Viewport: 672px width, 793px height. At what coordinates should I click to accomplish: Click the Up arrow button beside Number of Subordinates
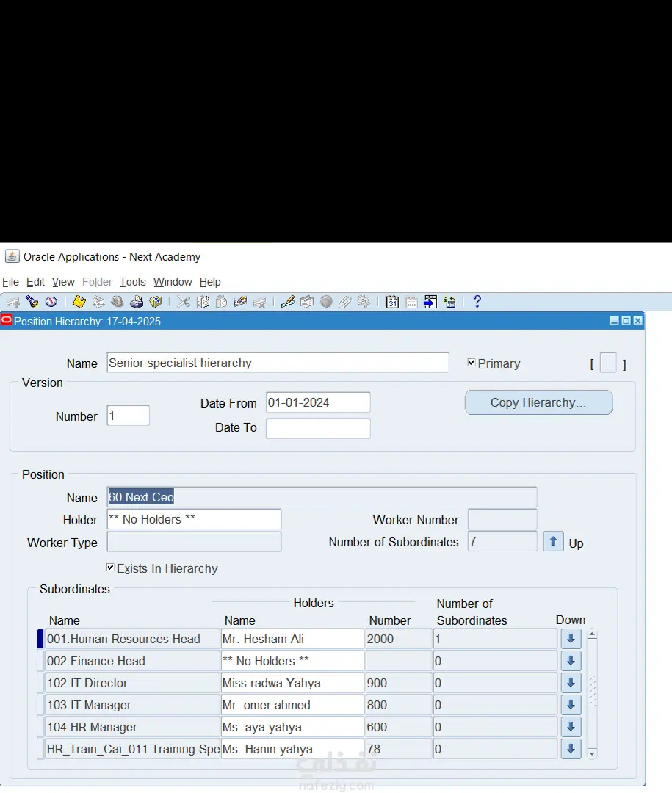click(553, 542)
